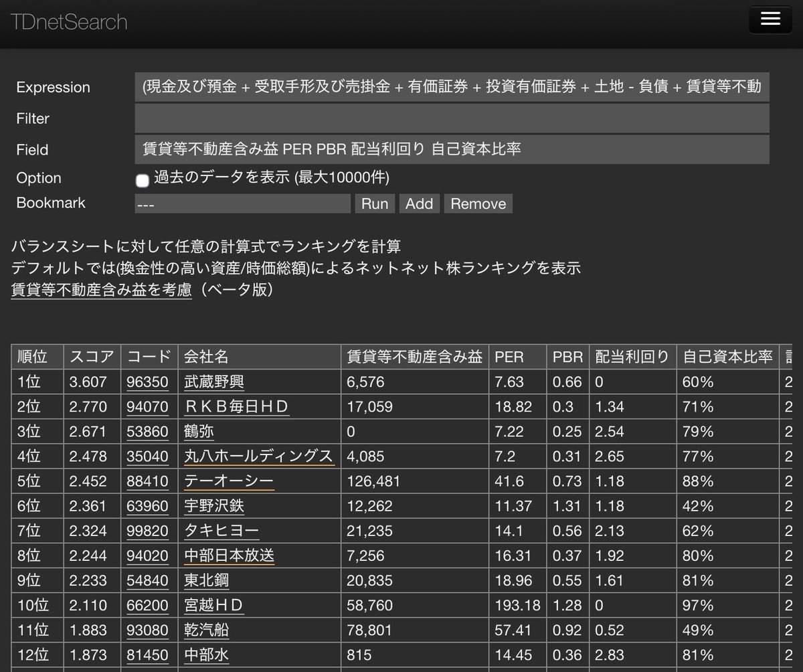Viewport: 803px width, 672px height.
Task: Click the コード column header
Action: click(x=149, y=357)
